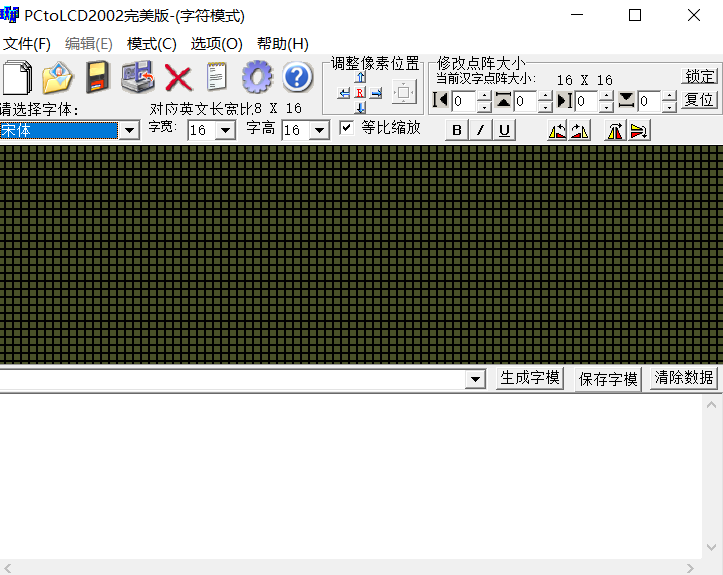
Task: Click the rotate counterclockwise triangle icon
Action: [557, 131]
